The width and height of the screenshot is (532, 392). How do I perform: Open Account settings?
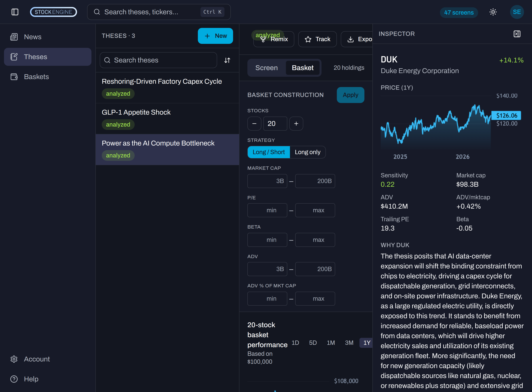(48, 359)
